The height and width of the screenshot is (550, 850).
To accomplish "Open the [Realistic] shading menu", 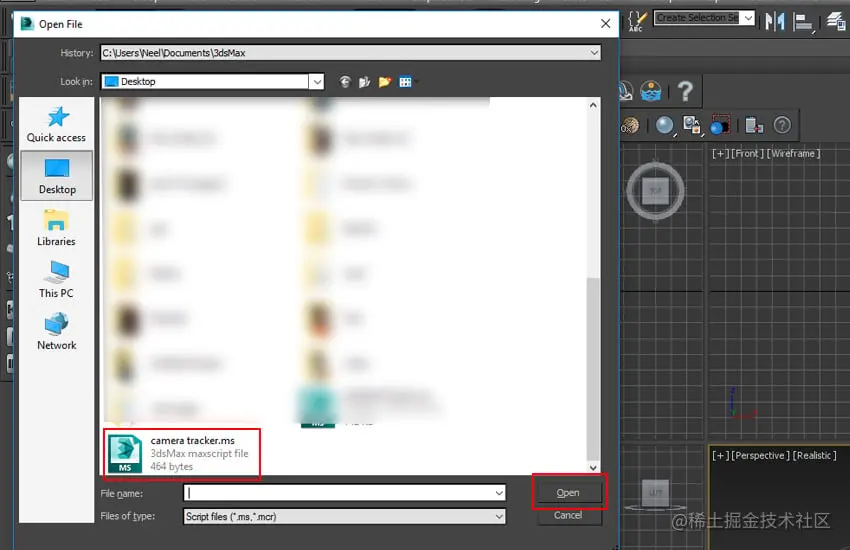I will click(x=815, y=456).
